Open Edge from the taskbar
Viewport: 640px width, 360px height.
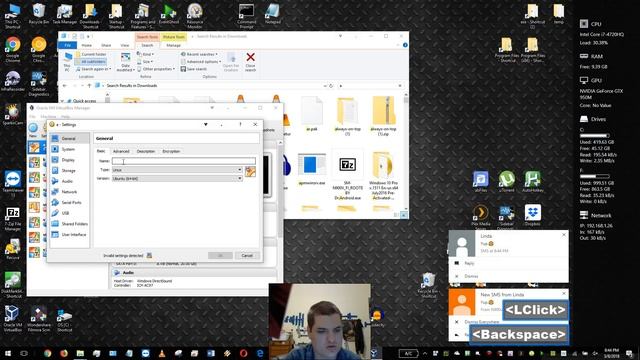[260, 353]
